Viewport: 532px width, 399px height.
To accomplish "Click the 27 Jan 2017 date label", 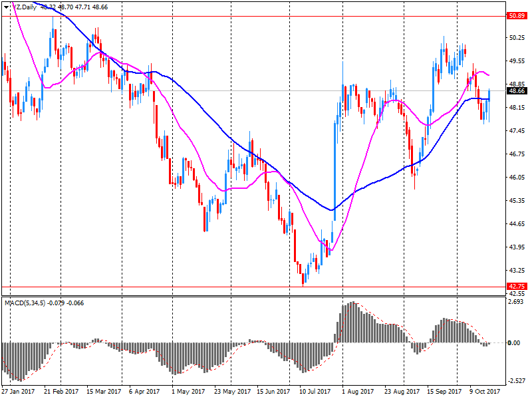I will tap(18, 392).
